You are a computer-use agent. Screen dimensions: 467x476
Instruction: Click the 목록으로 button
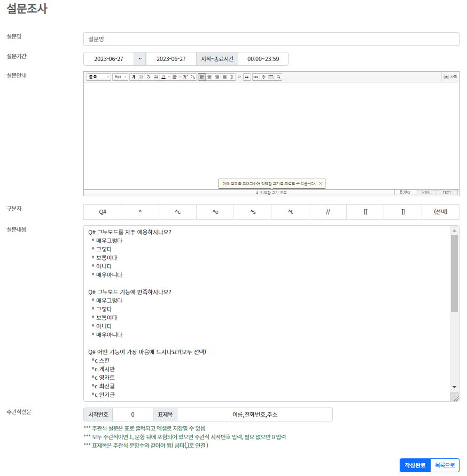(x=445, y=465)
